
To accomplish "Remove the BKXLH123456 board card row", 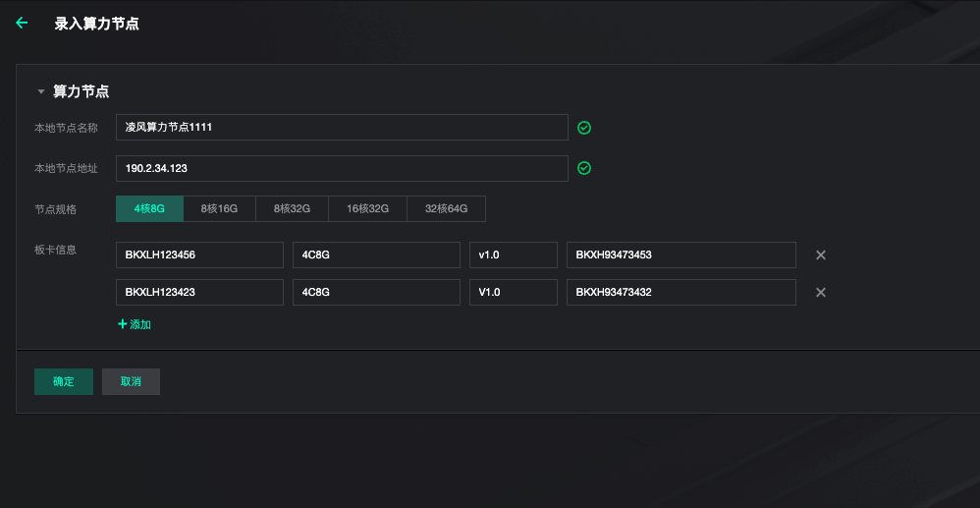I will point(821,255).
